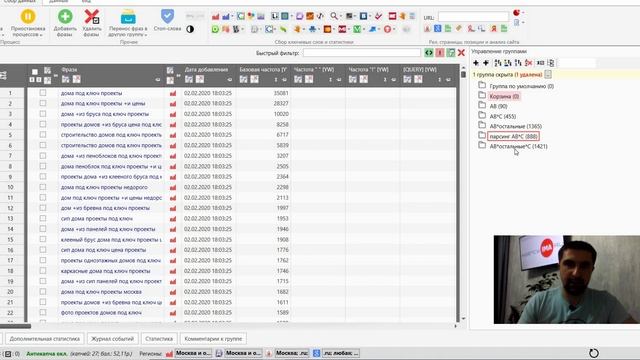Select the AB*C (455) group

coord(503,116)
